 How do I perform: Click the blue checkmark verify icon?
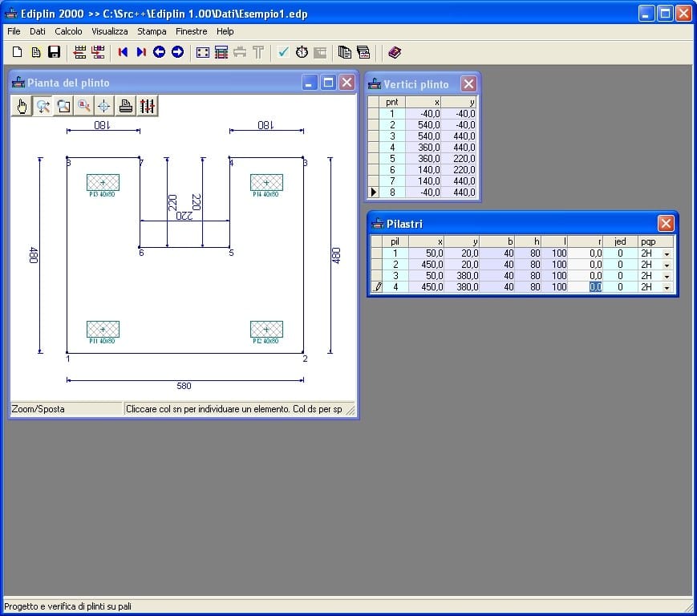click(283, 52)
